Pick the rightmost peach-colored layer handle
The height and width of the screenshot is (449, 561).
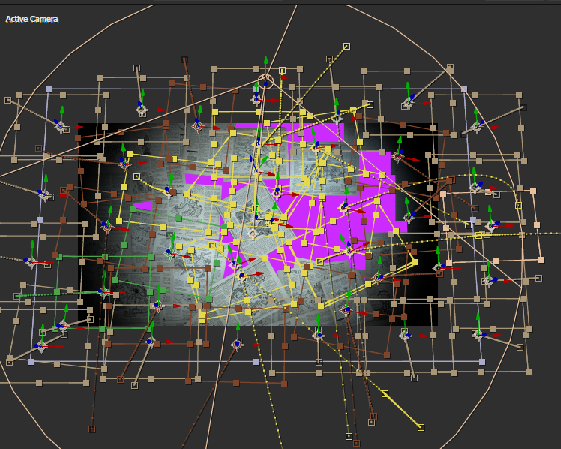point(541,260)
